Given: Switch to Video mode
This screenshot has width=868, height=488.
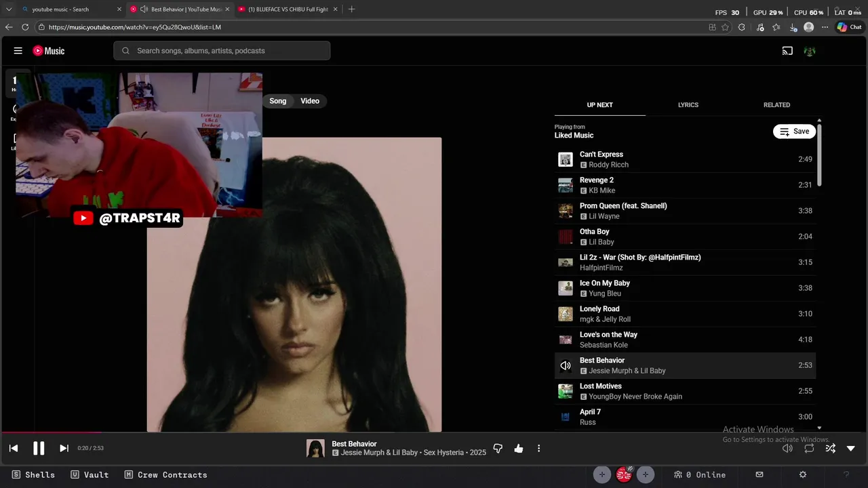Looking at the screenshot, I should [x=310, y=101].
